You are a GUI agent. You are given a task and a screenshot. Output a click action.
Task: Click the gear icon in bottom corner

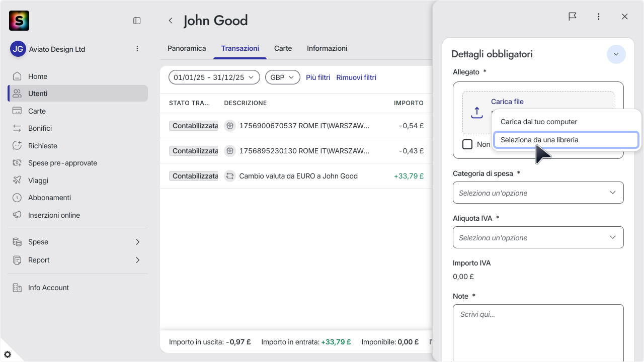coord(8,354)
